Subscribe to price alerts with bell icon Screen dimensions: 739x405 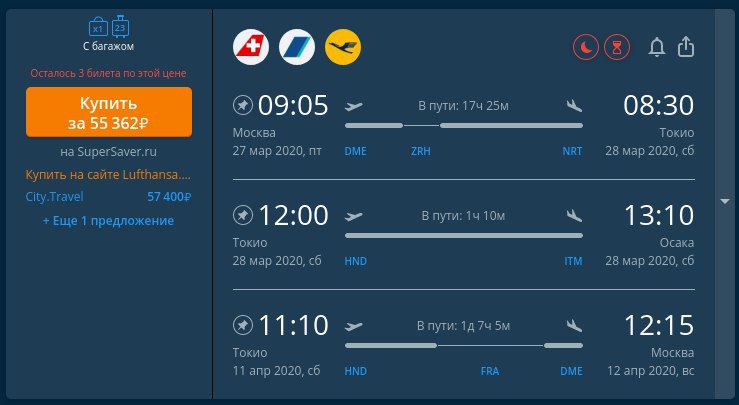(657, 47)
